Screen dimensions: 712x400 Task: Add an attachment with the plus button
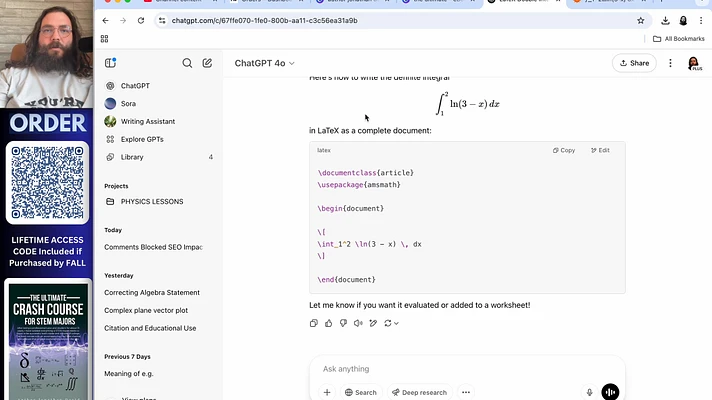[327, 392]
